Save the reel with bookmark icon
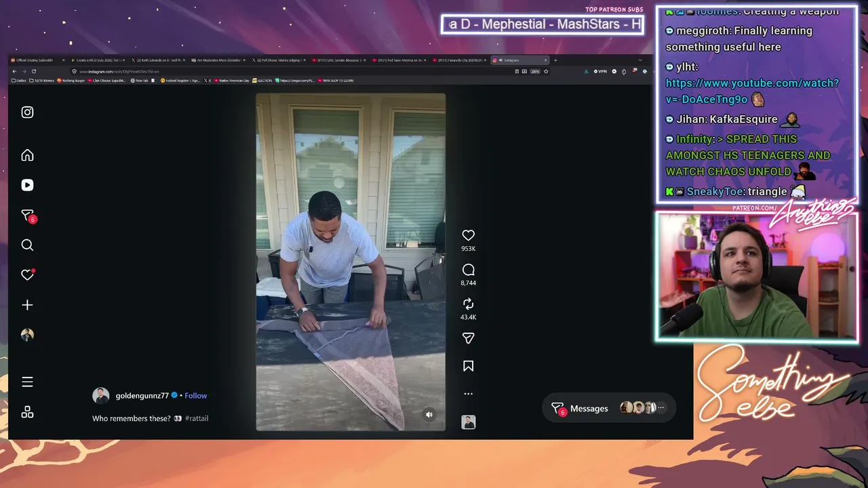 pyautogui.click(x=468, y=366)
